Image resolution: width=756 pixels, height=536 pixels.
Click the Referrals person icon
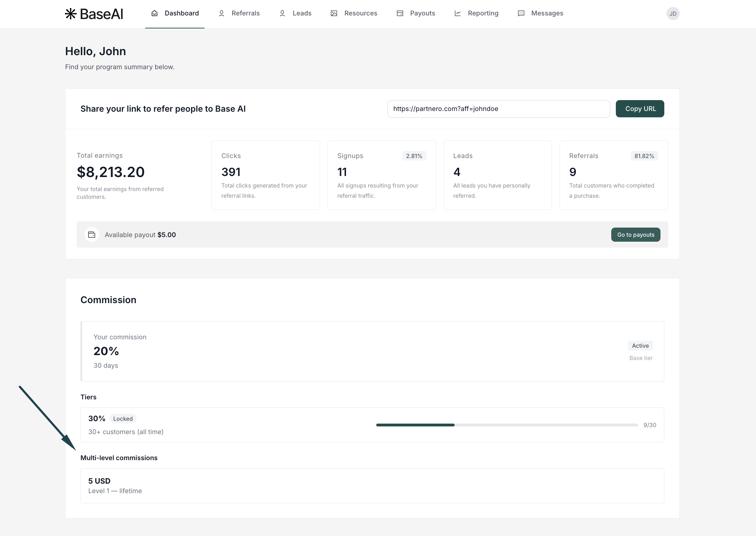221,13
